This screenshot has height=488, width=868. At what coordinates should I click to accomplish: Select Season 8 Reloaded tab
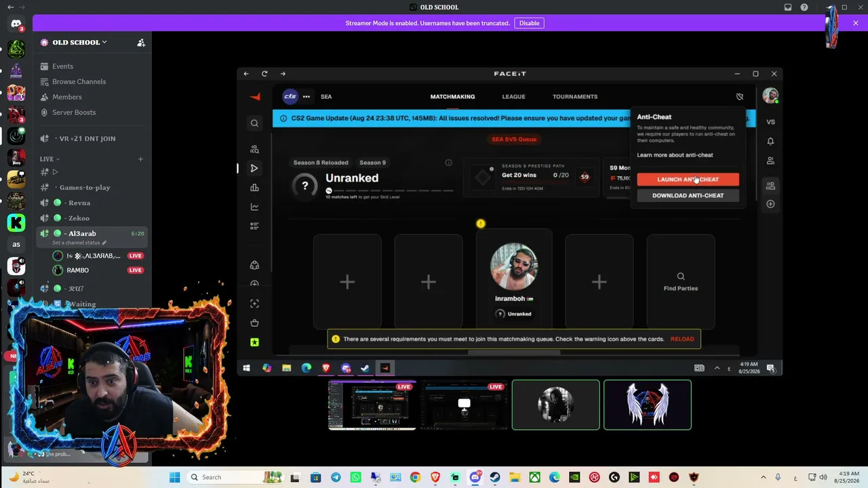321,163
